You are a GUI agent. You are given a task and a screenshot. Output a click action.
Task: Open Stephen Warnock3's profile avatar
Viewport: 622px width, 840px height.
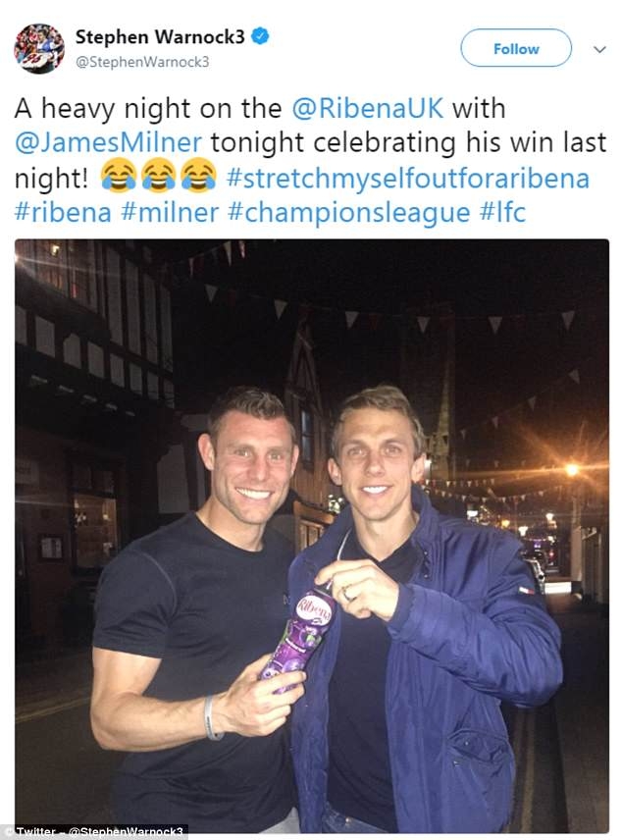(x=39, y=49)
